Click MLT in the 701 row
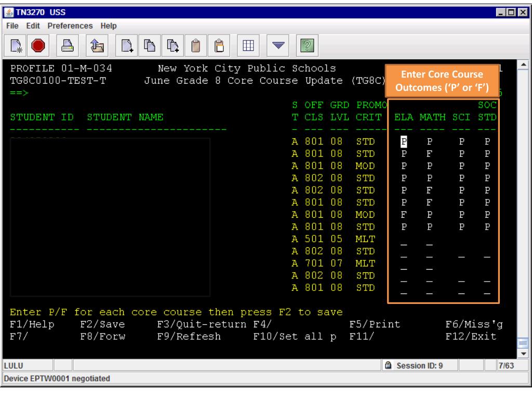The height and width of the screenshot is (399, 532). pos(365,263)
